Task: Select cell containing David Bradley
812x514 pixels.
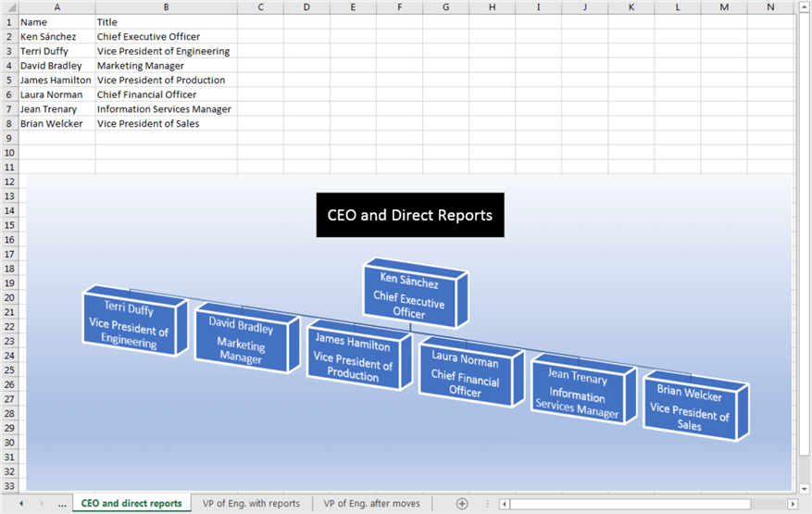Action: [57, 66]
